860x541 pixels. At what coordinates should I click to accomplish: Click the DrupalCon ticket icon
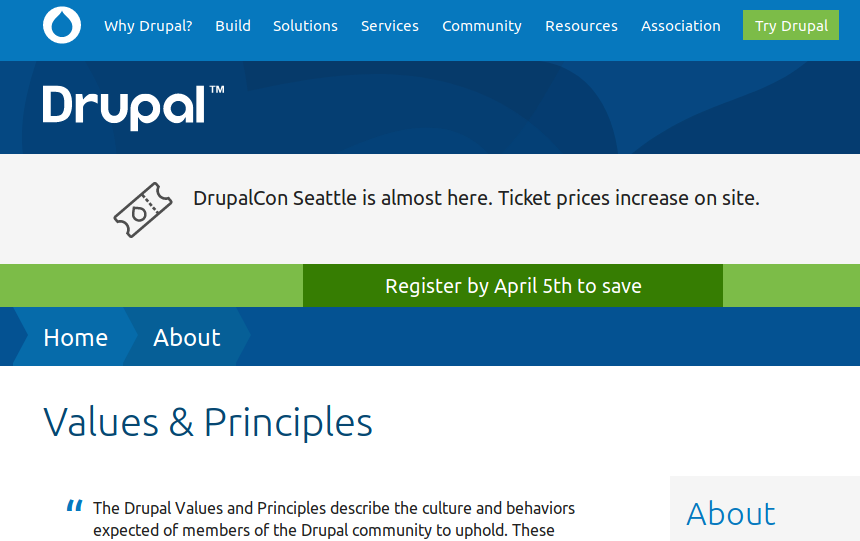pos(143,209)
